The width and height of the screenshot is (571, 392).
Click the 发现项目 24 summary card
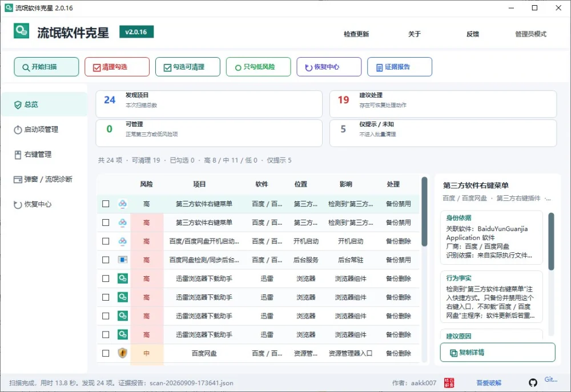tap(209, 104)
